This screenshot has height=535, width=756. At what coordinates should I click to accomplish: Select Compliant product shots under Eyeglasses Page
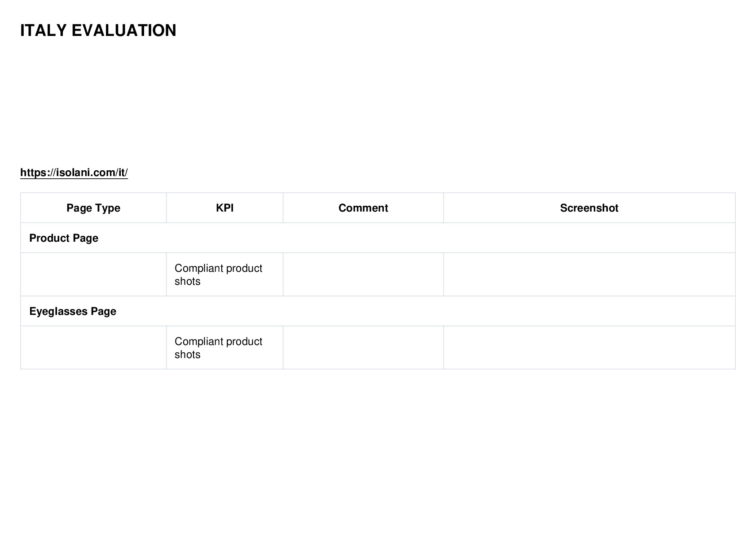tap(219, 348)
